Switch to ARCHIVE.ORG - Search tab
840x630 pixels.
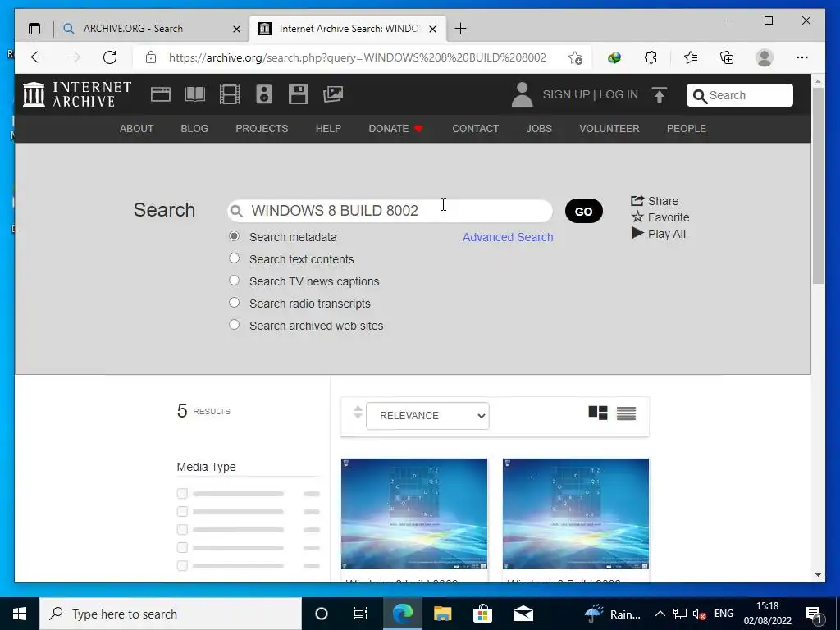click(x=133, y=29)
